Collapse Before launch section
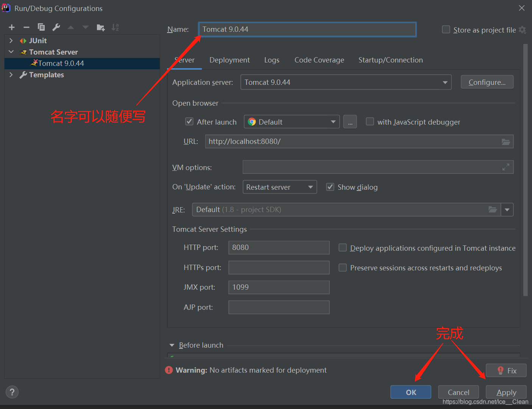This screenshot has height=409, width=532. (172, 345)
